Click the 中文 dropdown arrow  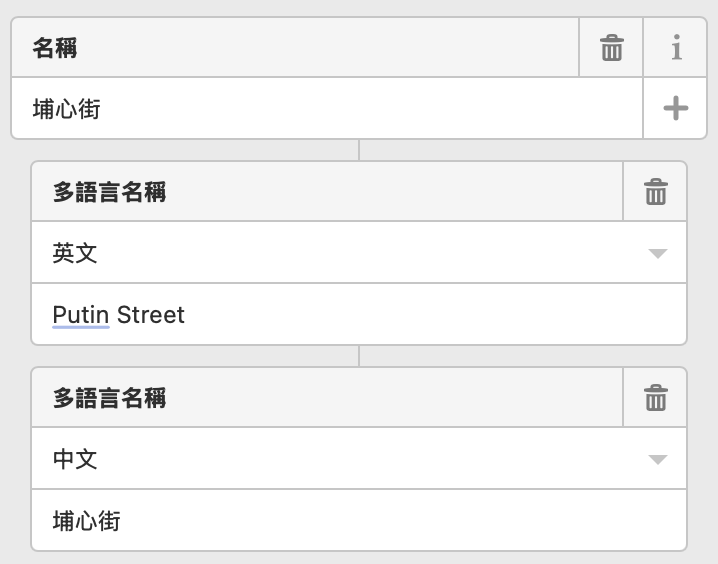658,459
